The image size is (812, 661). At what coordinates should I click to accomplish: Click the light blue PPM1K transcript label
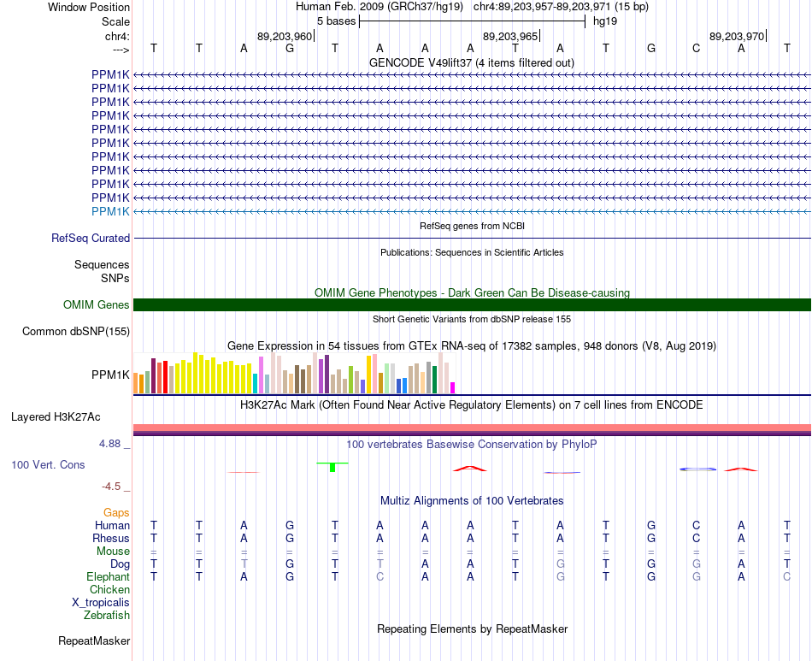tap(110, 211)
